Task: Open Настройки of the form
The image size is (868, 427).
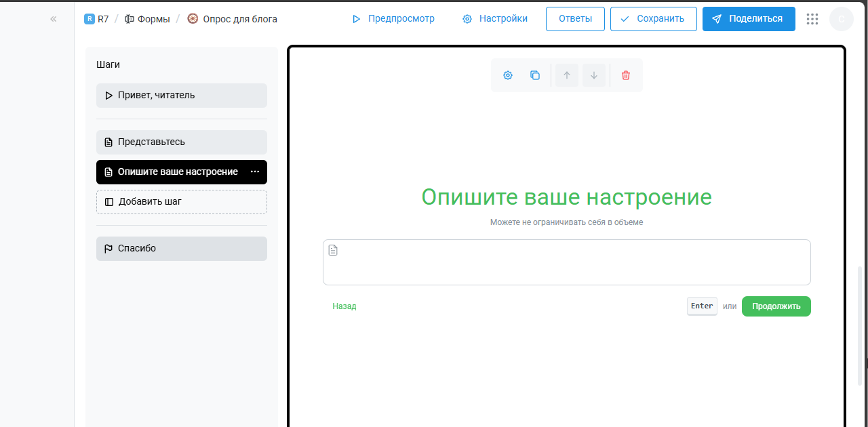Action: (x=494, y=19)
